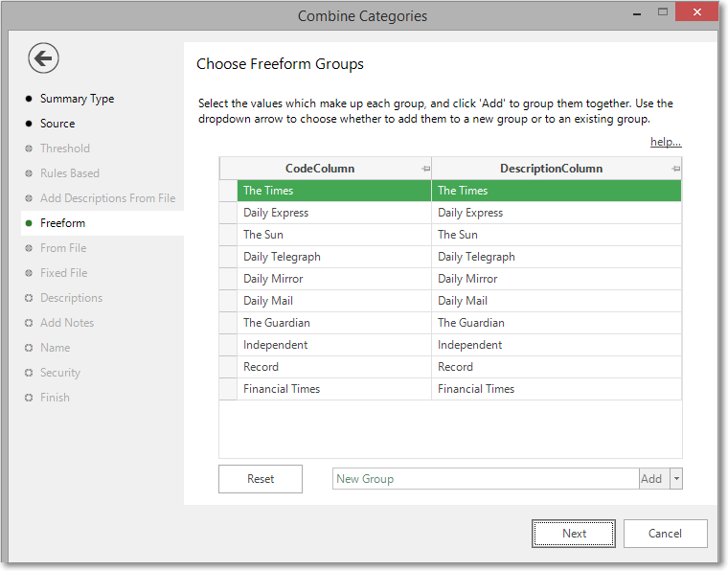This screenshot has width=728, height=571.
Task: Maximize the Combine Categories window
Action: [x=663, y=12]
